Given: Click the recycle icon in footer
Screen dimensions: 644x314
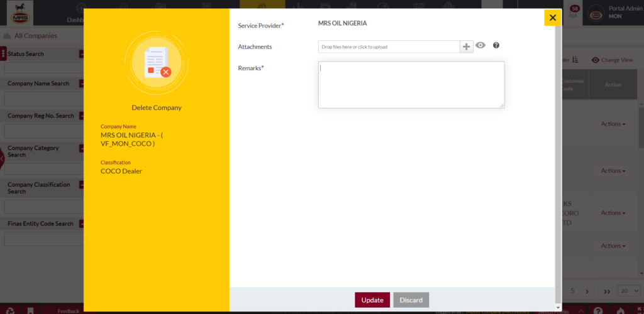Looking at the screenshot, I should point(11,310).
